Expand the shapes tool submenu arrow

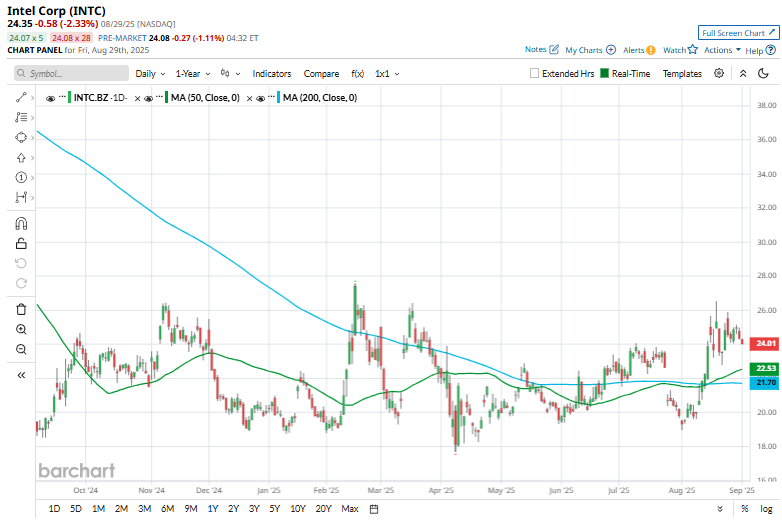click(32, 138)
